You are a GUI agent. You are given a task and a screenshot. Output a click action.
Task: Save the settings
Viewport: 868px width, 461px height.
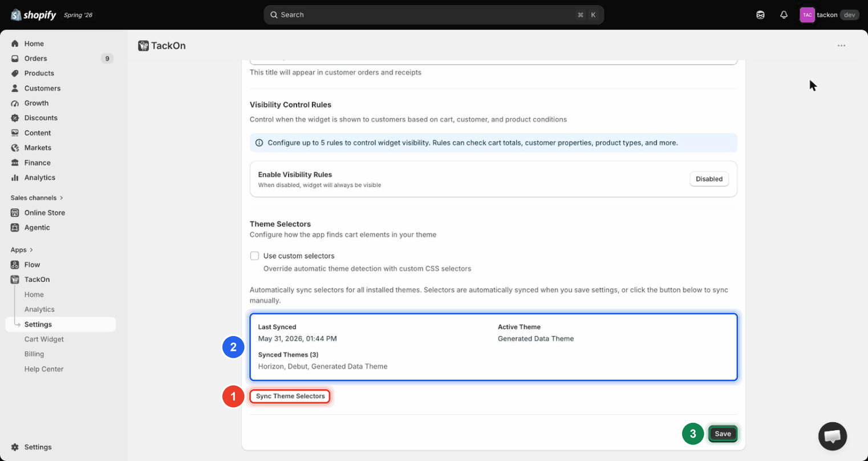723,434
